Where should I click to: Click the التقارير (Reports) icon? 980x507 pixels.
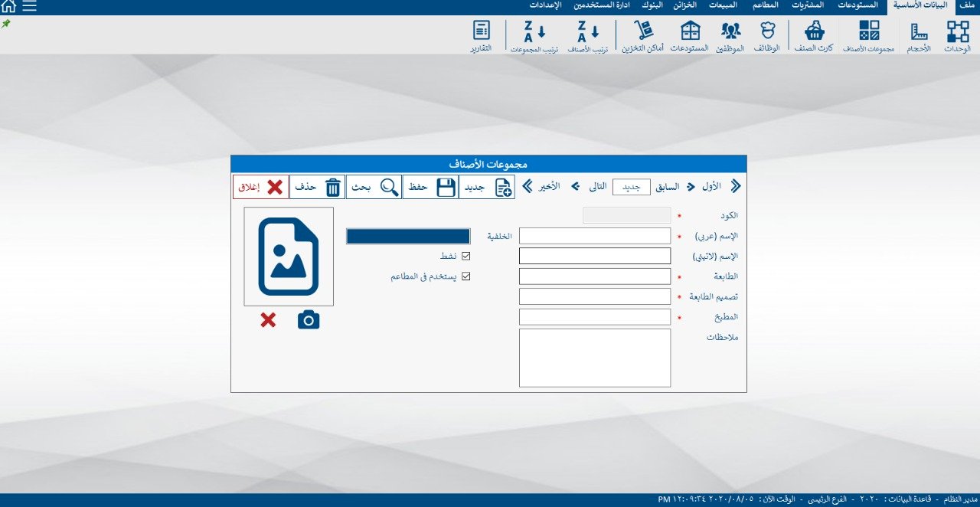point(481,34)
